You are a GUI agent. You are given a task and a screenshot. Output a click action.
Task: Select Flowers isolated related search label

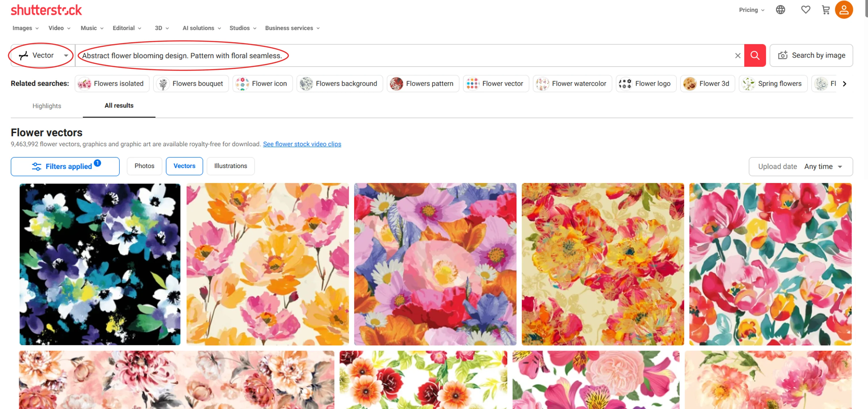119,84
